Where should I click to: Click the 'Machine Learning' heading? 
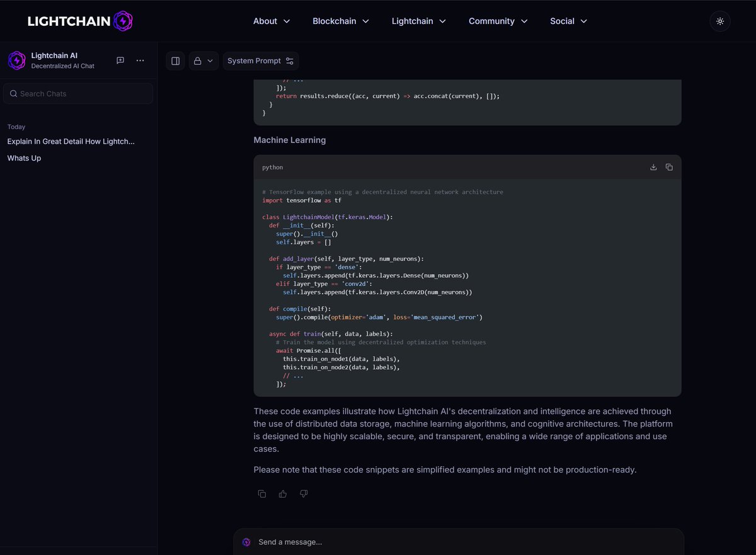[290, 140]
